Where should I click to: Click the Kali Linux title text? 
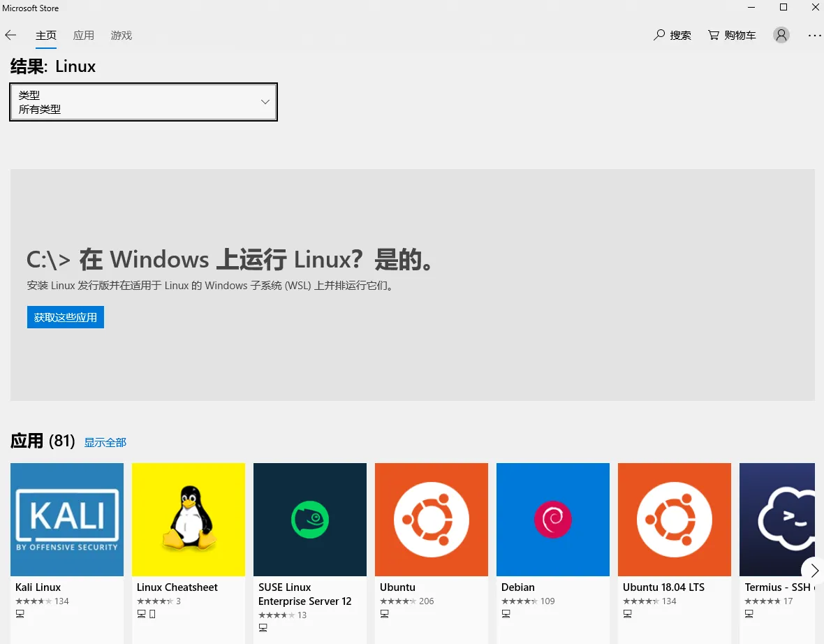(38, 587)
